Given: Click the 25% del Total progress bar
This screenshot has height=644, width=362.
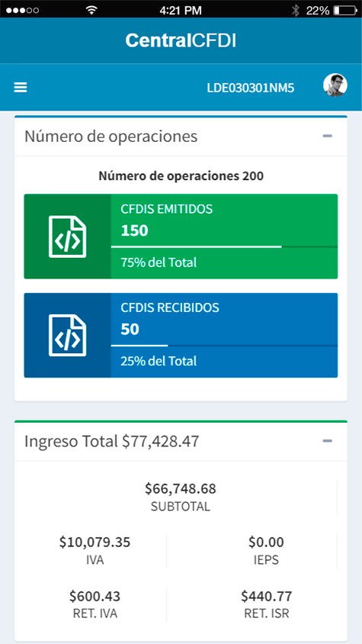Looking at the screenshot, I should click(x=224, y=346).
